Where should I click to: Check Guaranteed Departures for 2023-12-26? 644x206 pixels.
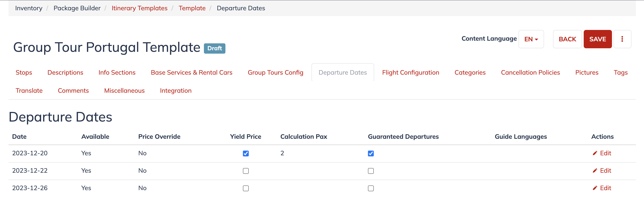pyautogui.click(x=371, y=188)
